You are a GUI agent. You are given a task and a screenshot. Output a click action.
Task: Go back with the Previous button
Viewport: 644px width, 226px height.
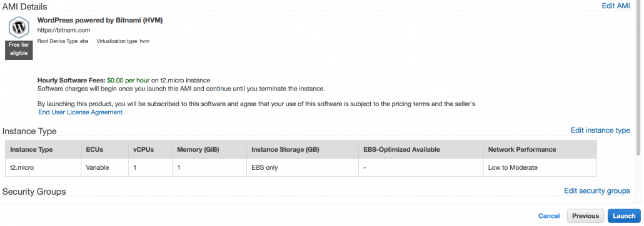[585, 216]
